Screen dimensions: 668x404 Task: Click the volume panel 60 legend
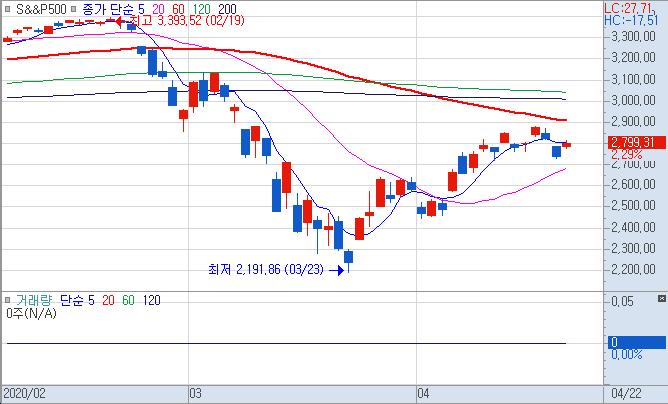[x=128, y=300]
